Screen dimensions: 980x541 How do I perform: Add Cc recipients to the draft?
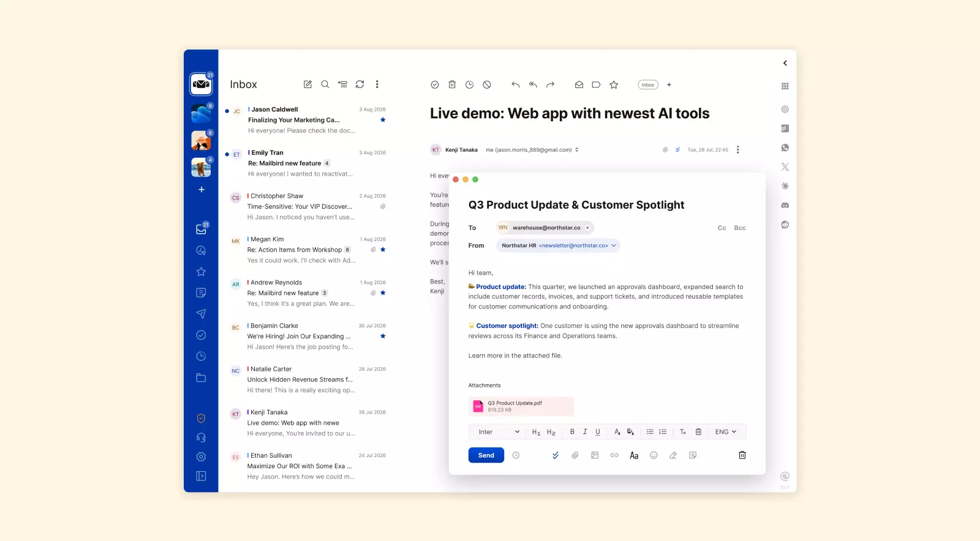point(722,228)
